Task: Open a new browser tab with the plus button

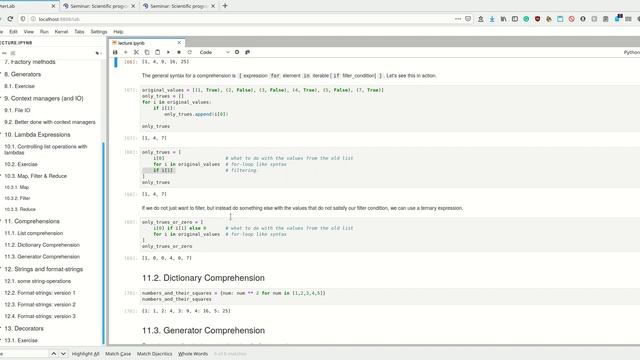Action: [x=225, y=6]
